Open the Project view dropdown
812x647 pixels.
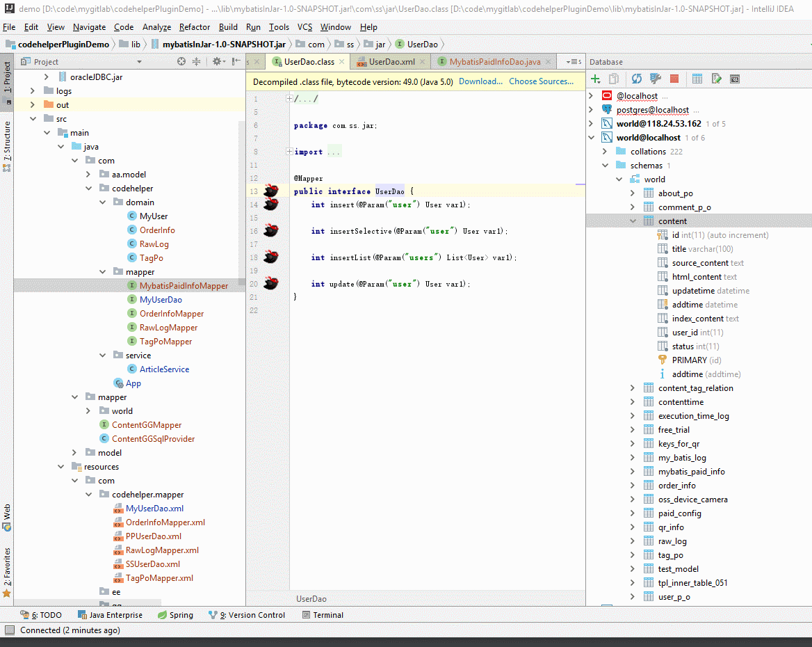click(x=139, y=62)
